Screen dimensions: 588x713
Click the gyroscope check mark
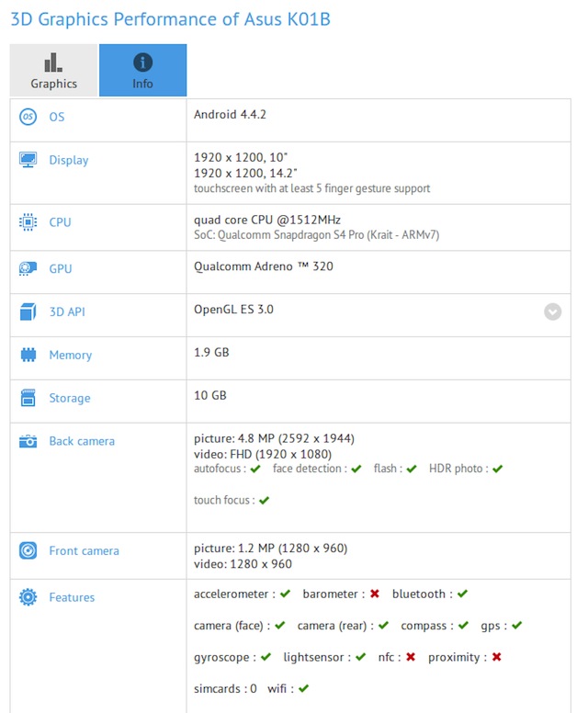(x=266, y=657)
